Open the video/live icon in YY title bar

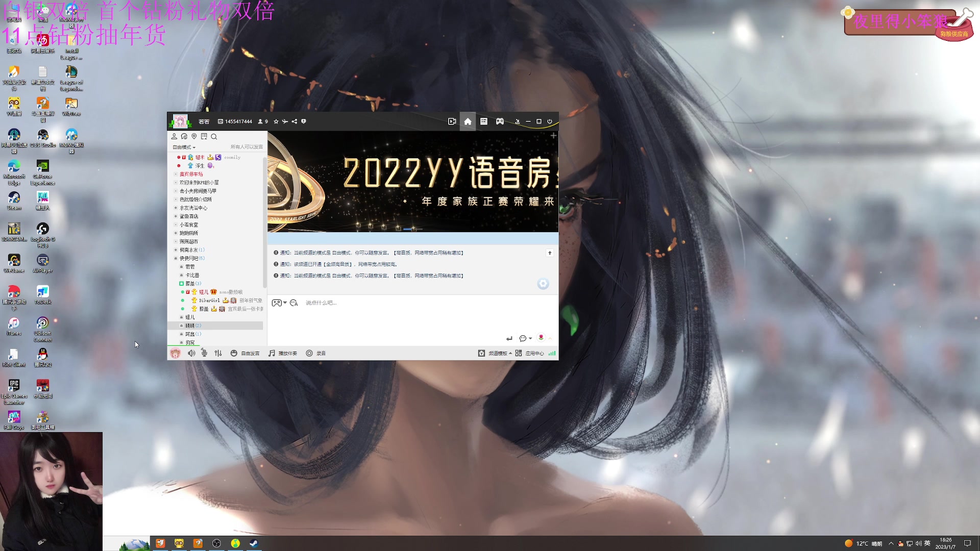452,121
